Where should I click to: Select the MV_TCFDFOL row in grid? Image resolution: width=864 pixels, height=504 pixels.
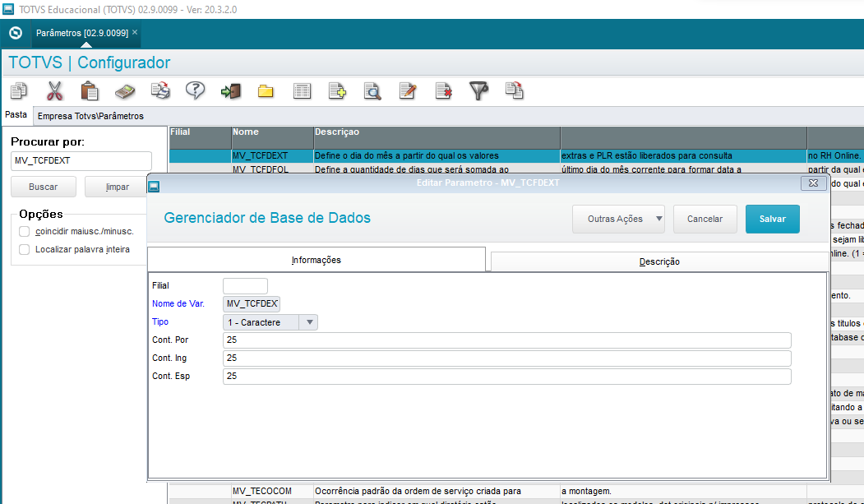click(x=272, y=169)
